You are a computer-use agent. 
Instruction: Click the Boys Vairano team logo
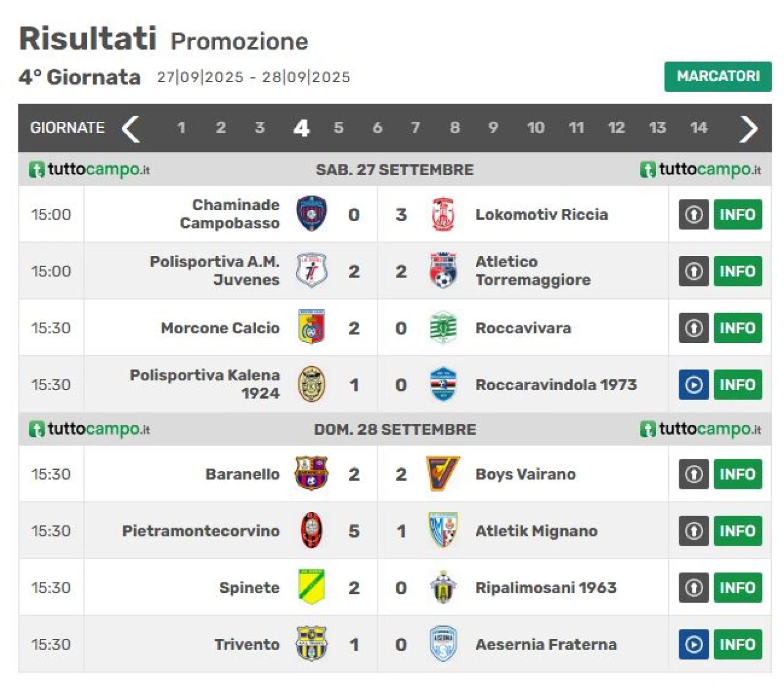point(443,473)
